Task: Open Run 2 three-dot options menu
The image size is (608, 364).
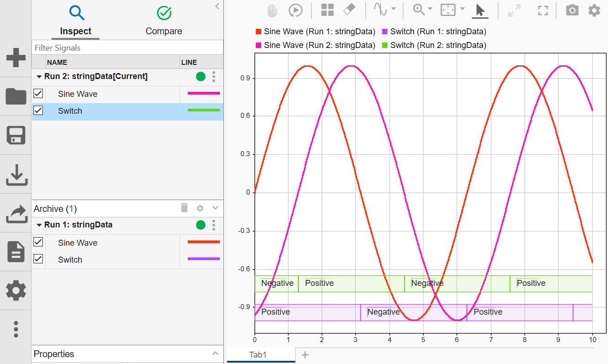Action: (214, 77)
